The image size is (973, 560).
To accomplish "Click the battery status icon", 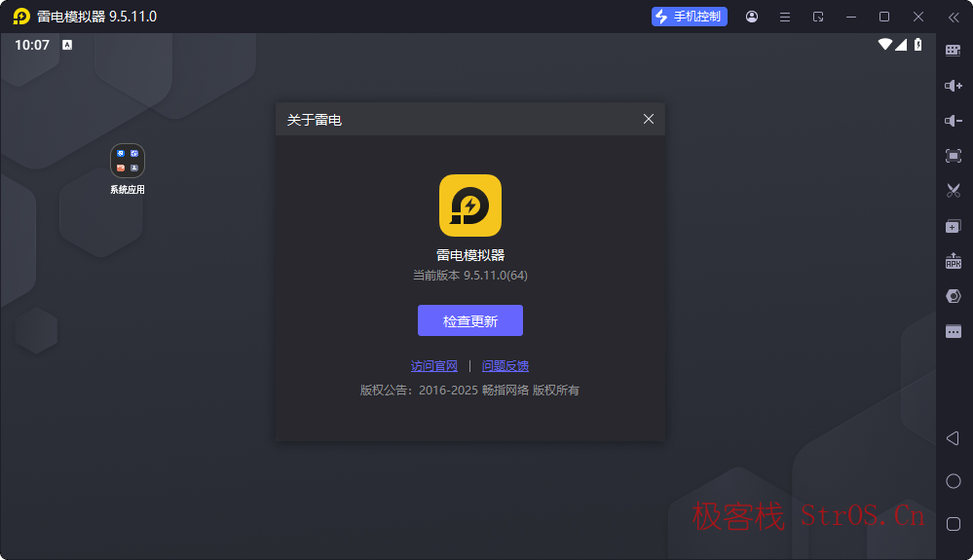I will click(917, 44).
